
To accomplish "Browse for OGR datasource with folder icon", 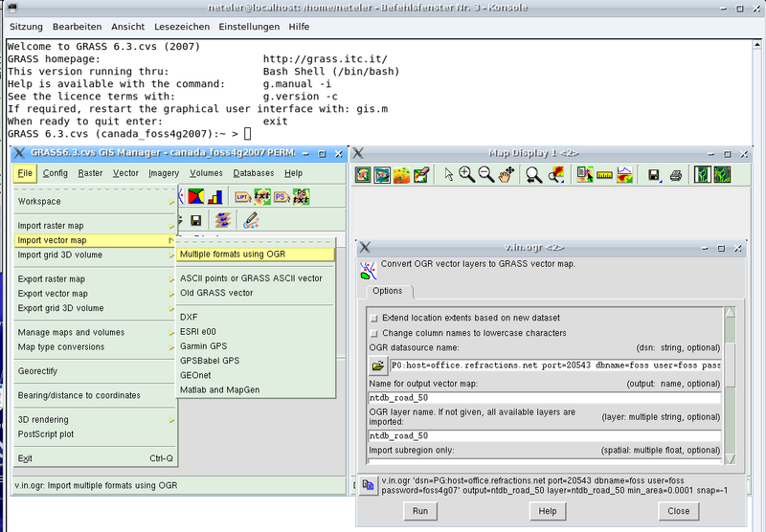I will pyautogui.click(x=377, y=366).
